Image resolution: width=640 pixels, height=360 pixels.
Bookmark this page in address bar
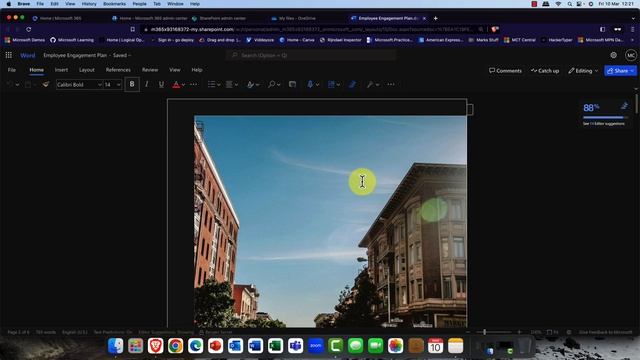[133, 29]
